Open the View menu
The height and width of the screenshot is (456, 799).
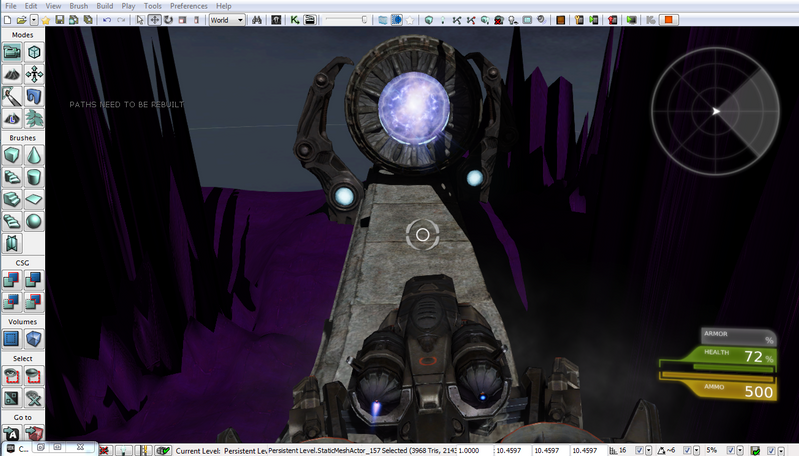pos(53,6)
